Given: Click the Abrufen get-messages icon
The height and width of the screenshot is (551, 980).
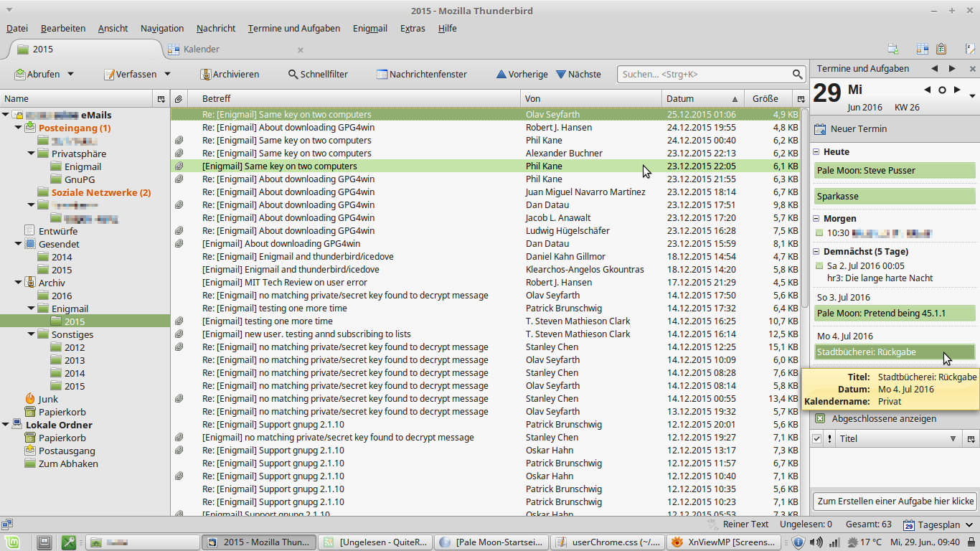Looking at the screenshot, I should coord(20,74).
